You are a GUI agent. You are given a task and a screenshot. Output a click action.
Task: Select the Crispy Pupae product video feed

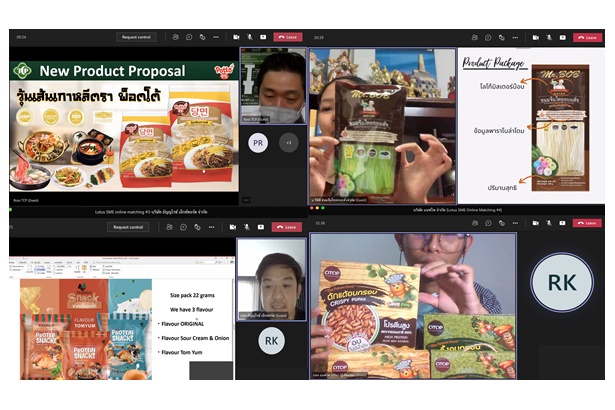(413, 306)
